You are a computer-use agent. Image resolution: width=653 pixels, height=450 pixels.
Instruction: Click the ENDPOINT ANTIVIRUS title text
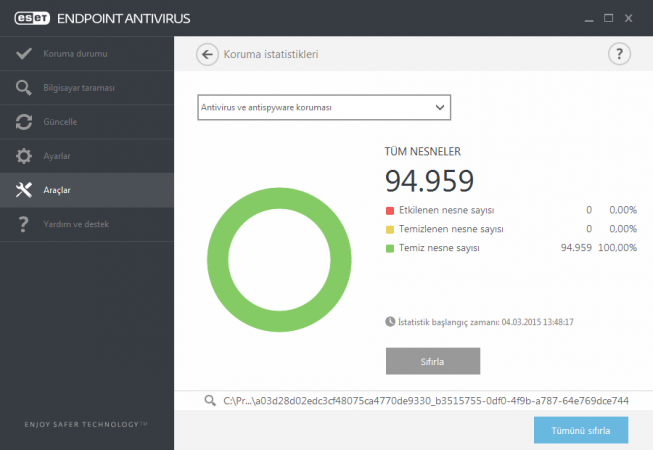123,18
